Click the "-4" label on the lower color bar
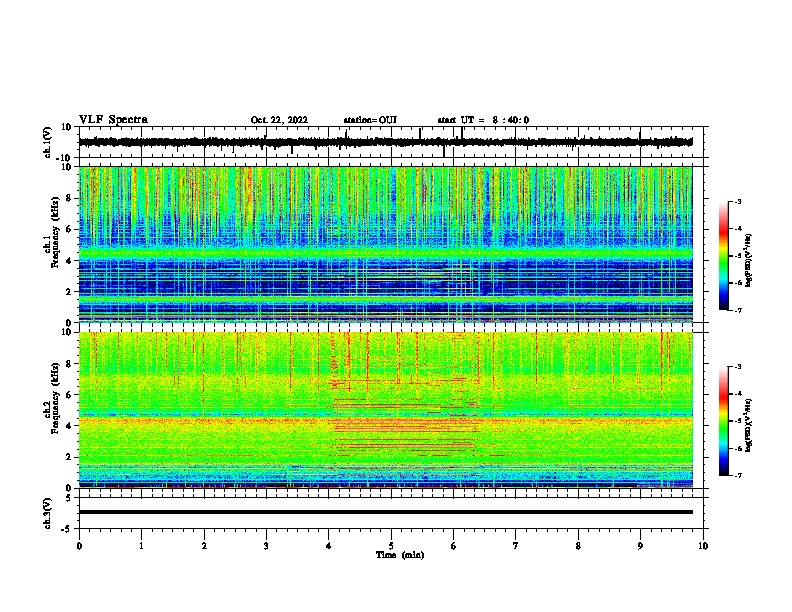 [738, 394]
